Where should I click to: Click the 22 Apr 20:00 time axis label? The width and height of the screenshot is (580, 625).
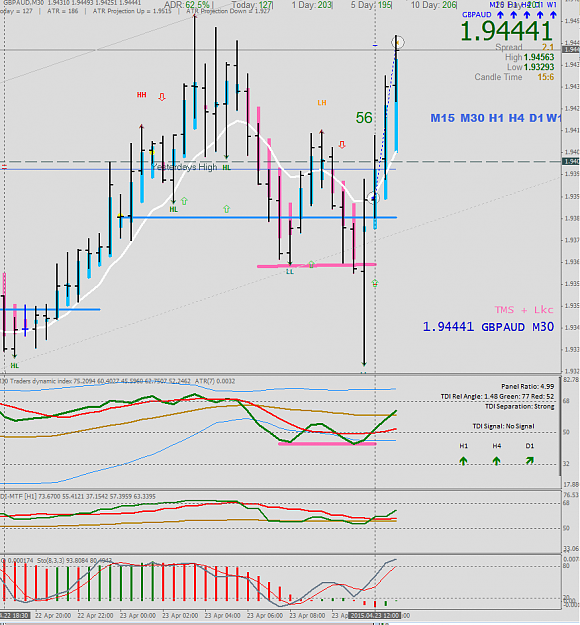53,615
